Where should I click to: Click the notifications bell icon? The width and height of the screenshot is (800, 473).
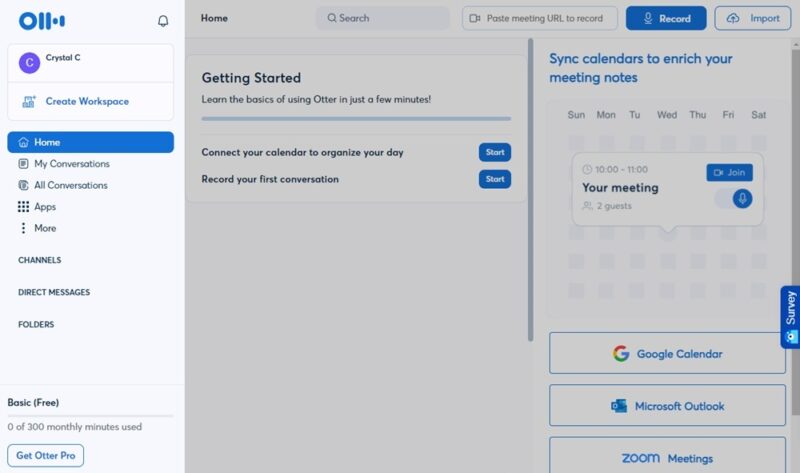coord(163,20)
